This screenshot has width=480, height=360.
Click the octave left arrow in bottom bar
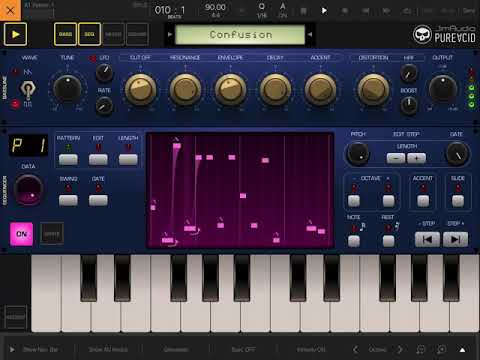(x=356, y=349)
